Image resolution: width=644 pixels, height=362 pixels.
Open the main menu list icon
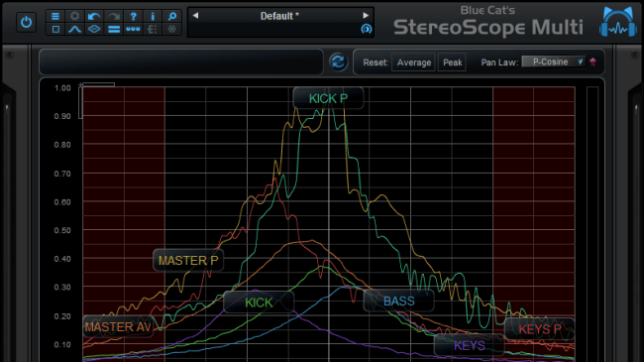55,16
